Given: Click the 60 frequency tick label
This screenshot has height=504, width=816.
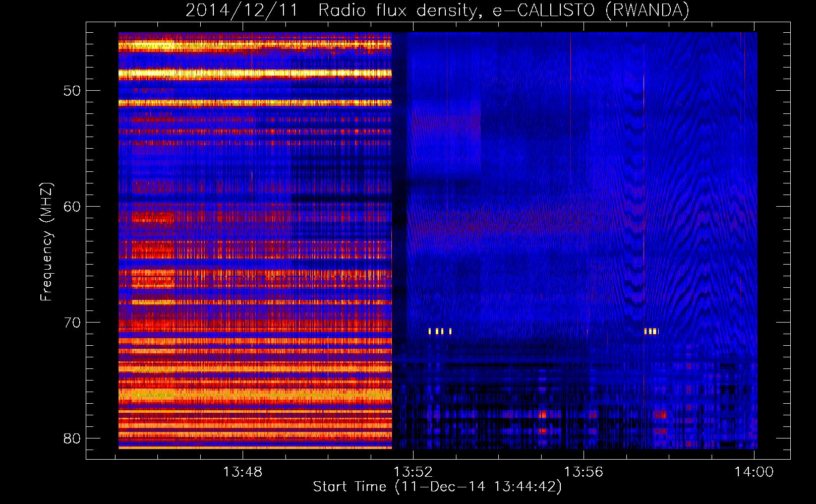Looking at the screenshot, I should 72,207.
